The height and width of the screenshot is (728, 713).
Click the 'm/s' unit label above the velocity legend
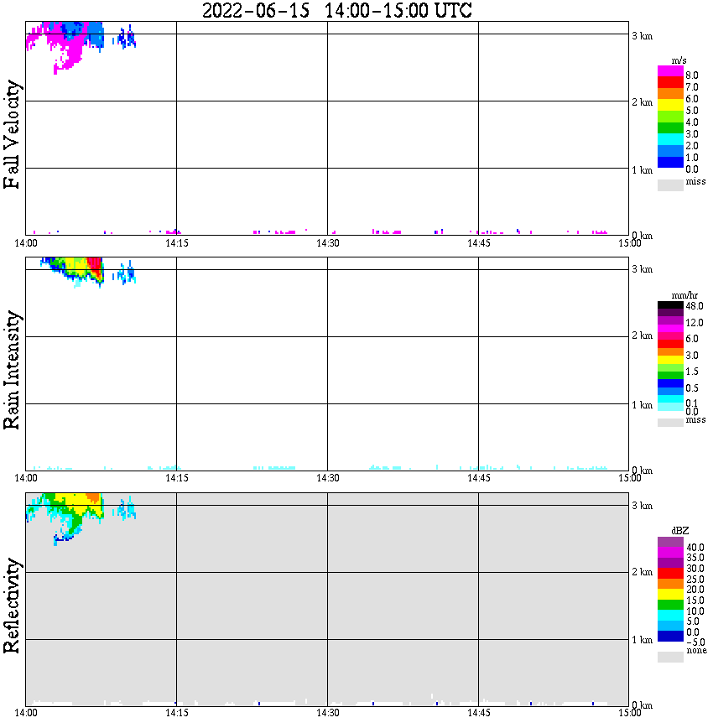click(x=679, y=61)
